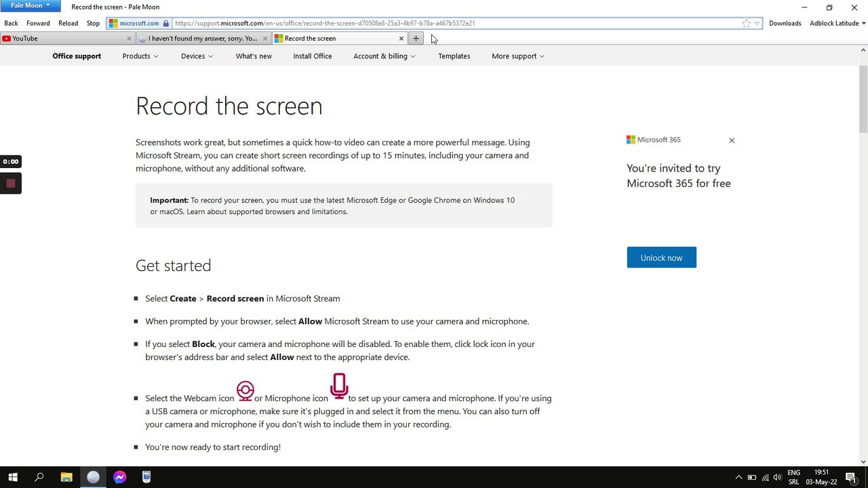Close the 'I haven't found my answer' tab
868x488 pixels.
pyautogui.click(x=264, y=39)
